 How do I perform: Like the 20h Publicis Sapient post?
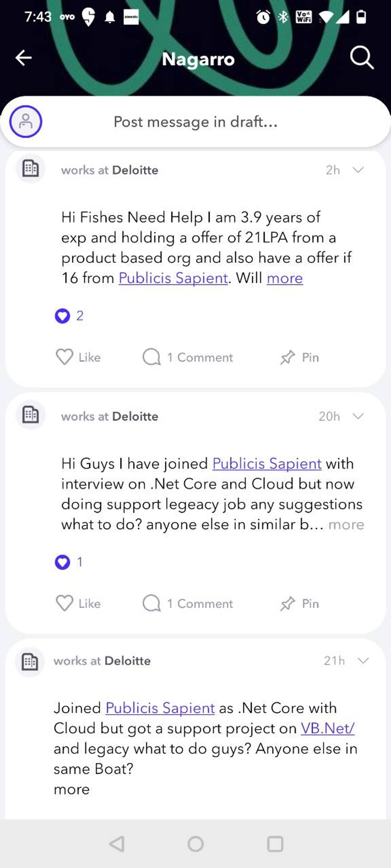[x=78, y=604]
